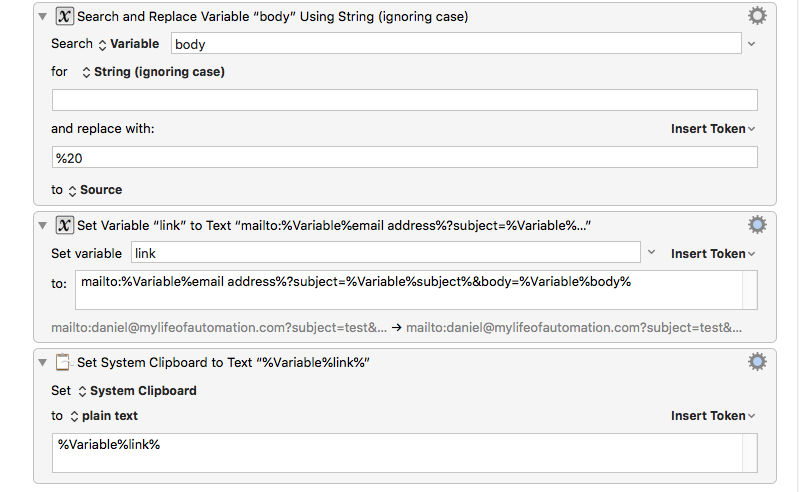Click the clipboard icon of Set System Clipboard action
This screenshot has width=799, height=492.
click(x=64, y=362)
